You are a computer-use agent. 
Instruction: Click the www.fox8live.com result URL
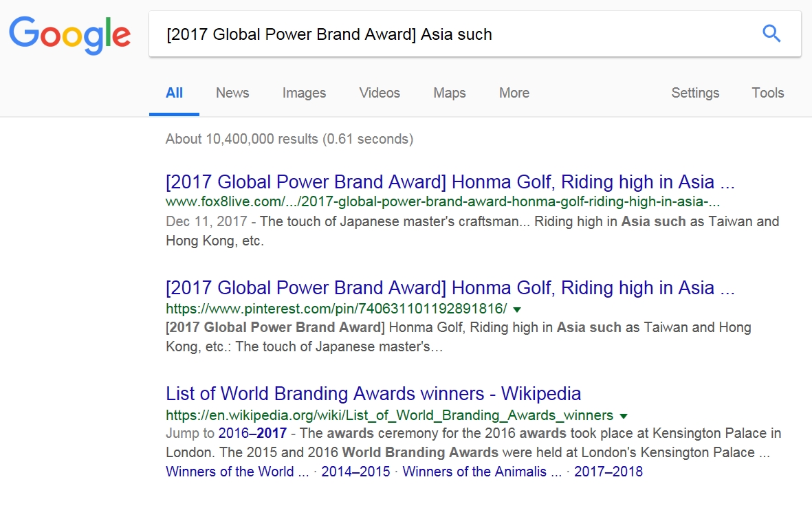[443, 201]
